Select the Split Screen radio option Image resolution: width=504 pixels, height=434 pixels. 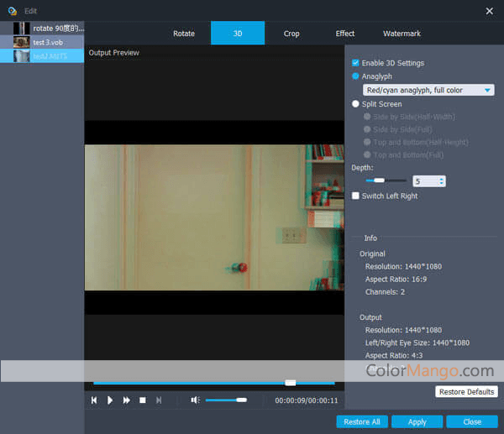pyautogui.click(x=356, y=104)
